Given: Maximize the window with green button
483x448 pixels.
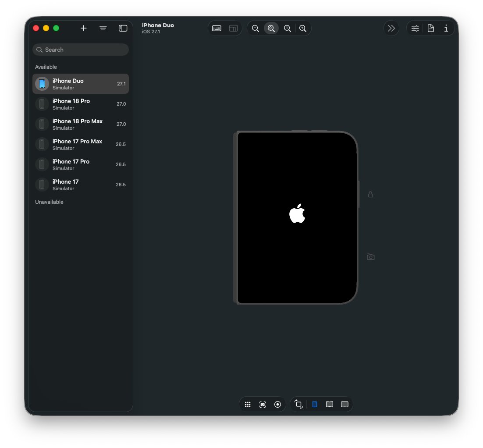Looking at the screenshot, I should [56, 28].
